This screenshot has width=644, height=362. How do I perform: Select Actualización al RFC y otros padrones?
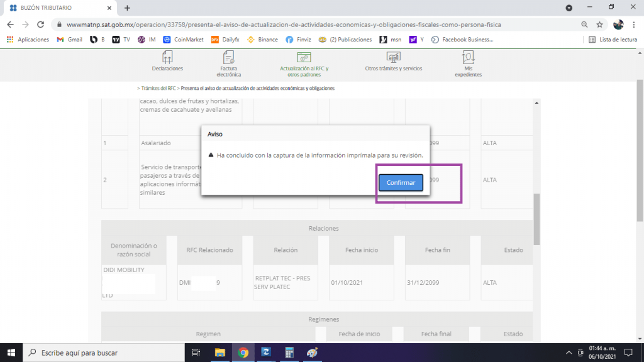pos(304,65)
